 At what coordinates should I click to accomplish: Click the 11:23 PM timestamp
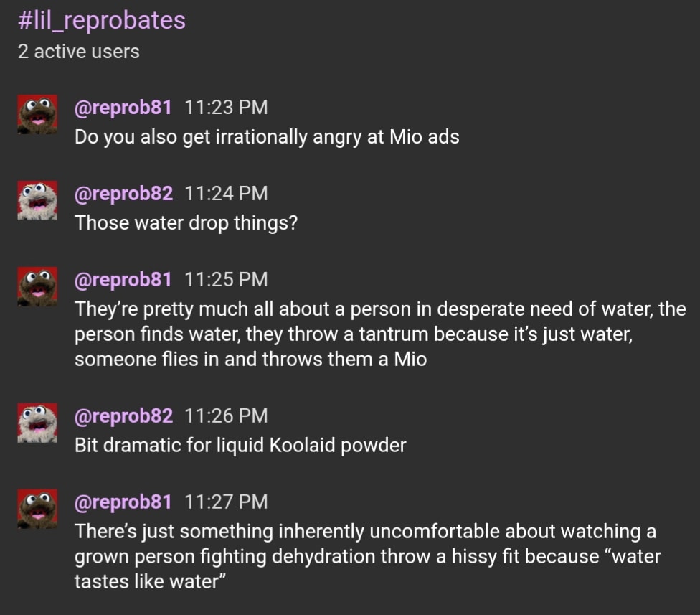coord(226,108)
